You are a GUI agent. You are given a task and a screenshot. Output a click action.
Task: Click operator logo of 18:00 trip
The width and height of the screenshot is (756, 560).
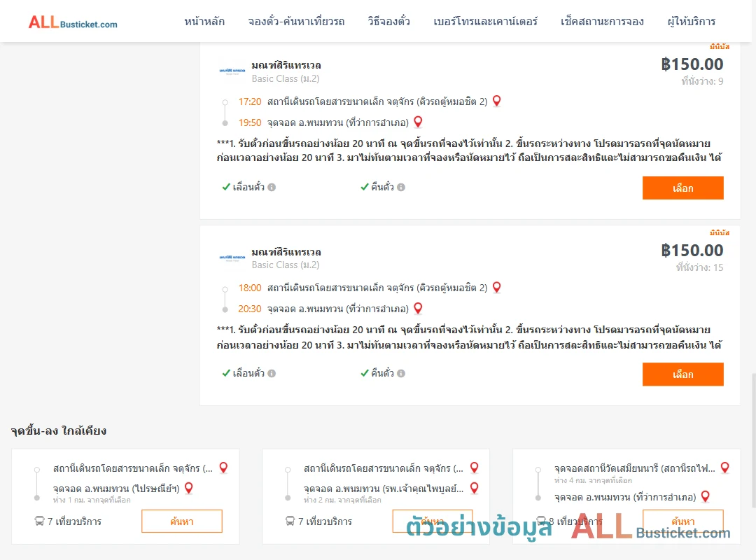tap(232, 258)
